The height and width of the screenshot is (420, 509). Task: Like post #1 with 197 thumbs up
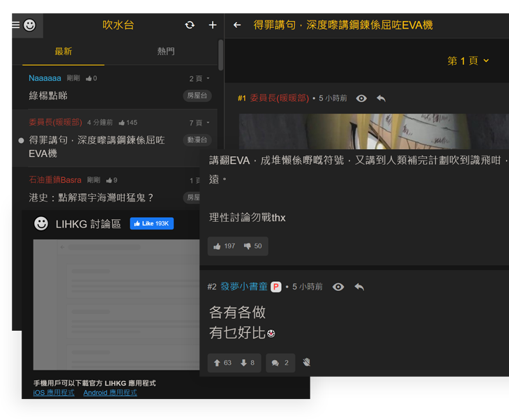click(x=224, y=246)
